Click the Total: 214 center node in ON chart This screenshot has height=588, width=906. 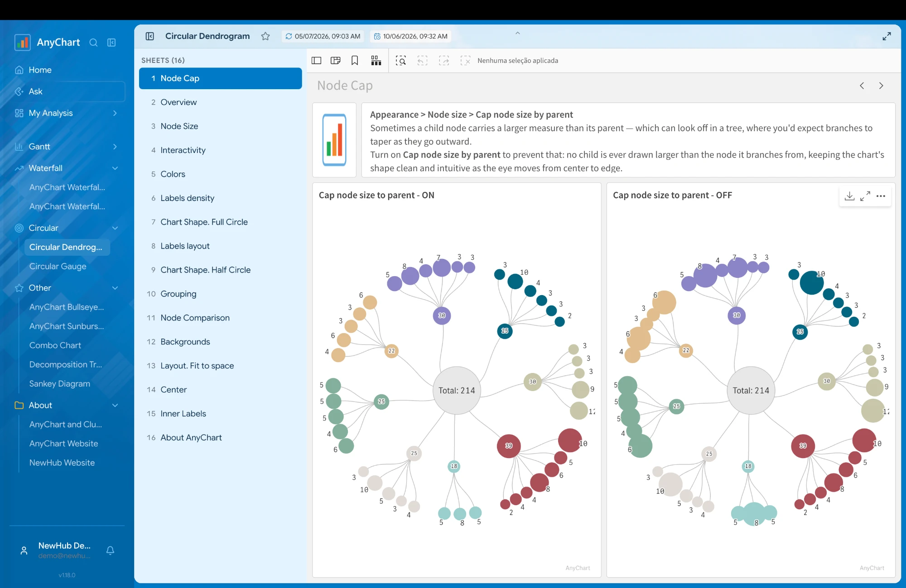coord(457,391)
